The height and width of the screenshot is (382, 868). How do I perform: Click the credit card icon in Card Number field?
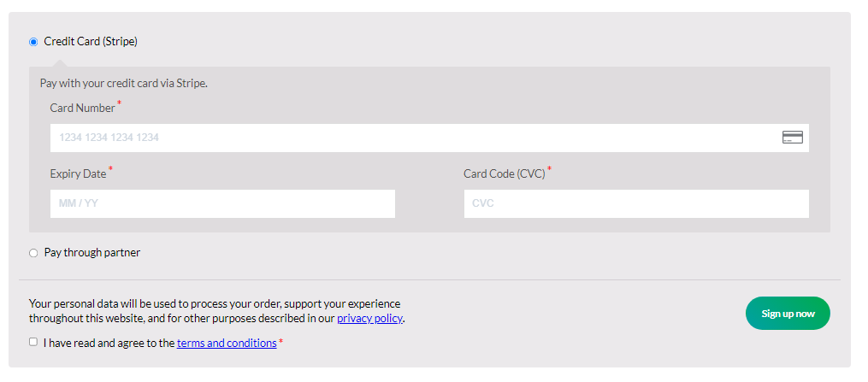tap(792, 138)
